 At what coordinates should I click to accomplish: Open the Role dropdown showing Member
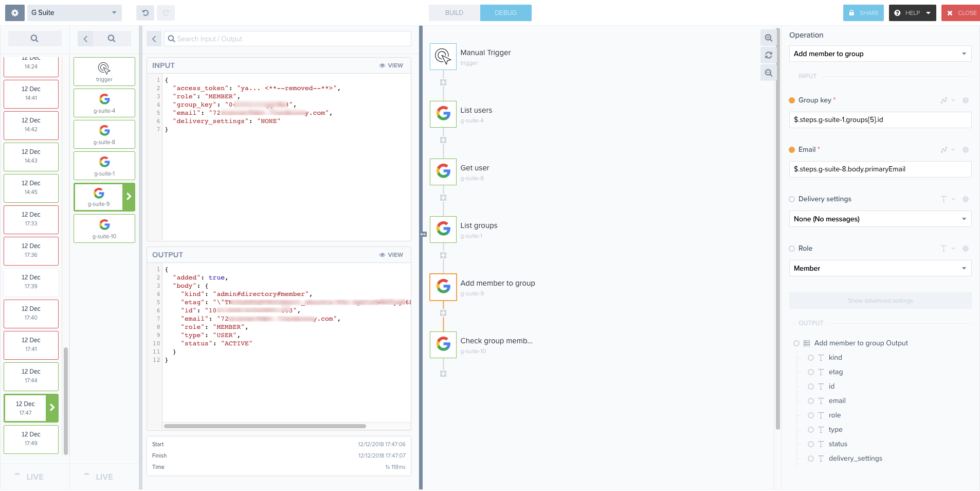pos(879,268)
